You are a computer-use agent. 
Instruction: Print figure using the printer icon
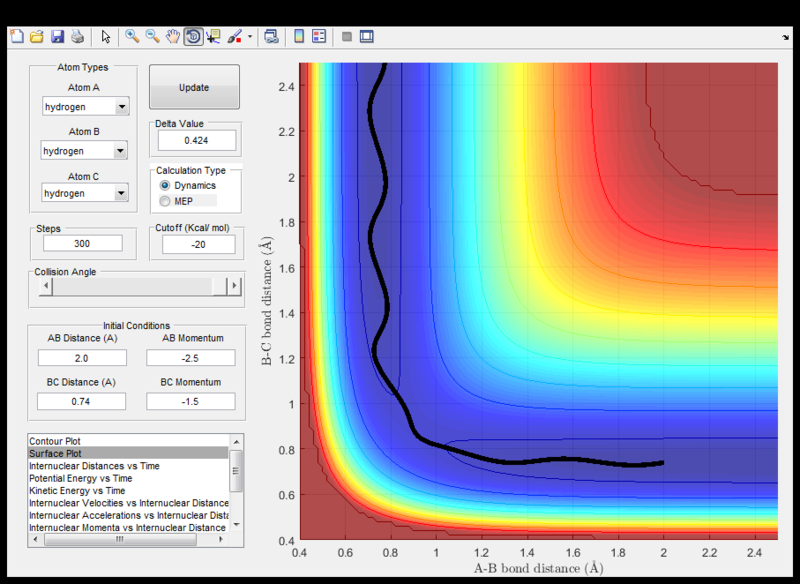77,37
